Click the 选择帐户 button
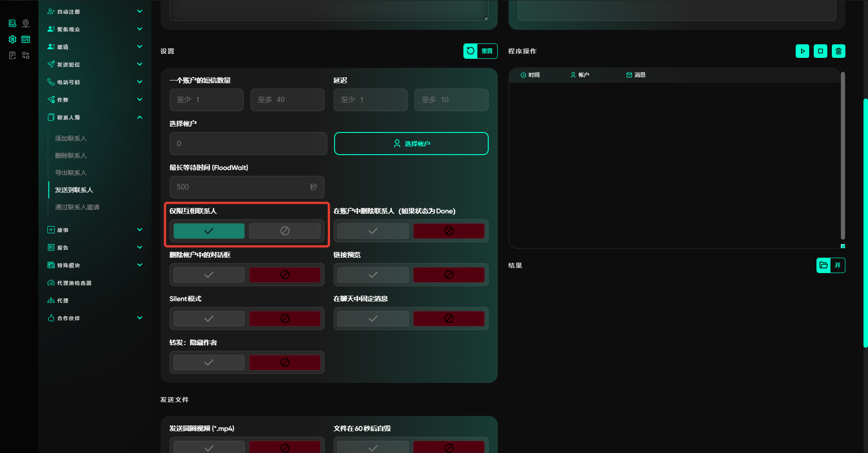This screenshot has width=868, height=453. [x=411, y=144]
